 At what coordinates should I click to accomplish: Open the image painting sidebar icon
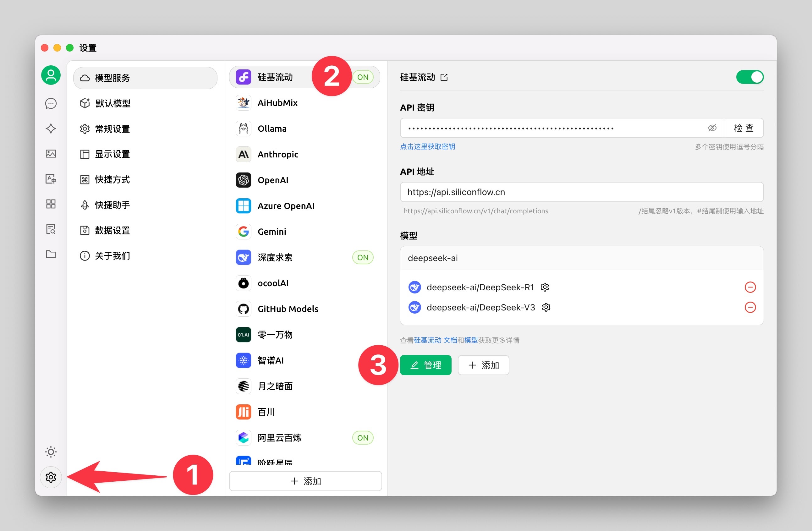coord(51,153)
